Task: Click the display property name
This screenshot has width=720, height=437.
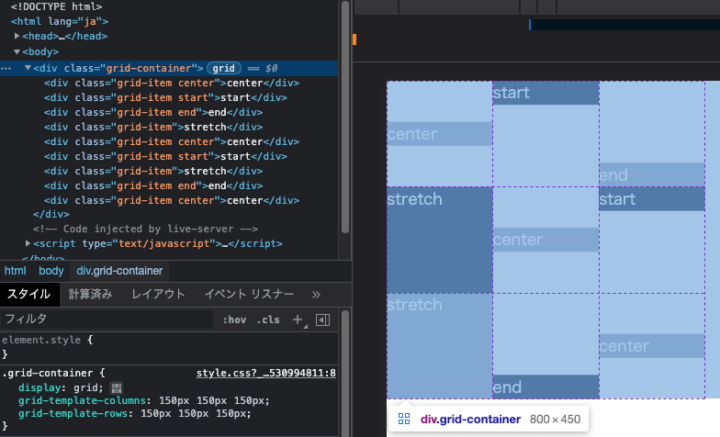Action: [39, 388]
